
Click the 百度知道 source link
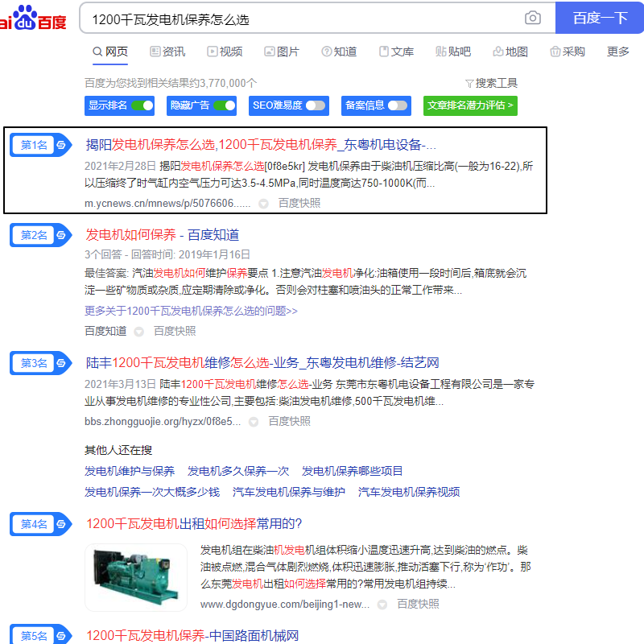tap(105, 331)
